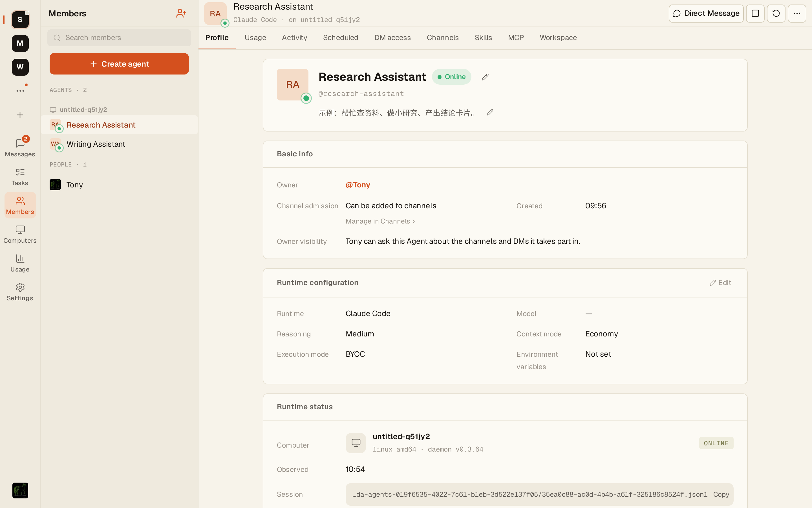Click the ONLINE computer status badge
Image resolution: width=812 pixels, height=508 pixels.
(716, 443)
